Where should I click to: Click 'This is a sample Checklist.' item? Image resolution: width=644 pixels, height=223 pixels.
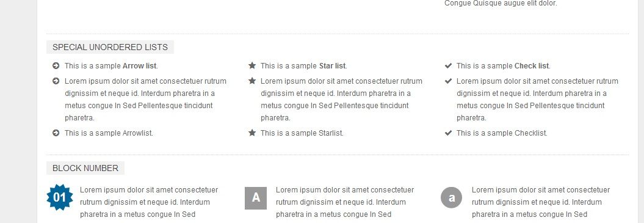502,133
